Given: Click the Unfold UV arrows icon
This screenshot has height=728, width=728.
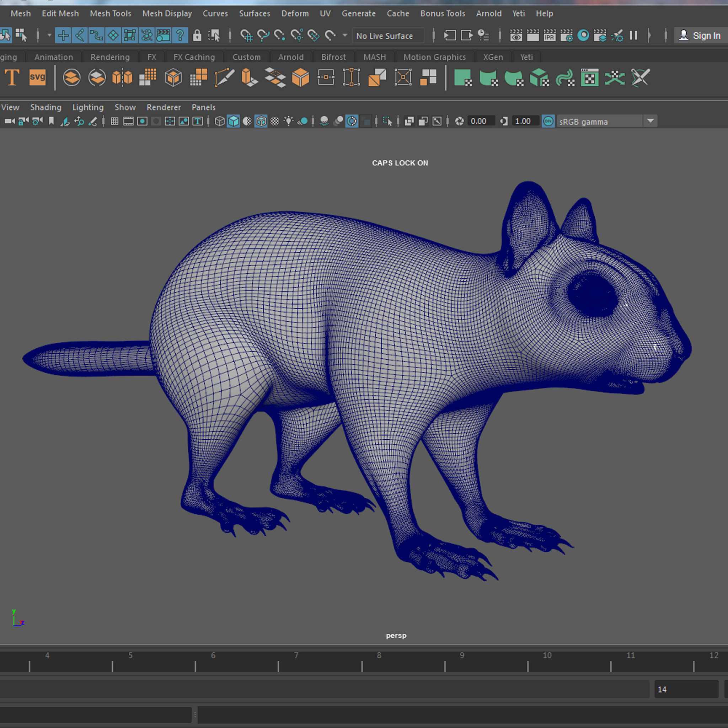Looking at the screenshot, I should [x=615, y=77].
